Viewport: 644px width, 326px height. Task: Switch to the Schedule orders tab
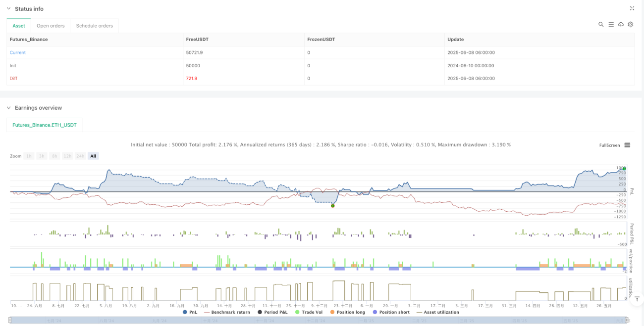pyautogui.click(x=94, y=26)
